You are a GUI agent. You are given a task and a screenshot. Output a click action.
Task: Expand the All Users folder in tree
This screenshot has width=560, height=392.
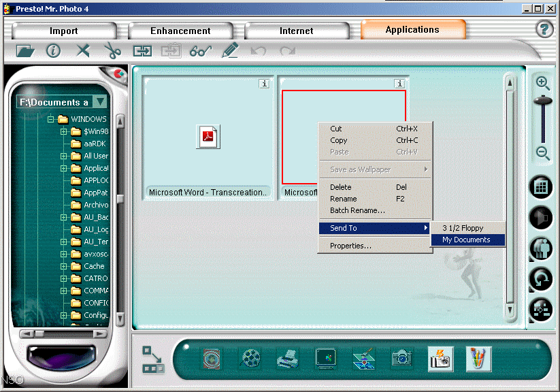(x=64, y=156)
